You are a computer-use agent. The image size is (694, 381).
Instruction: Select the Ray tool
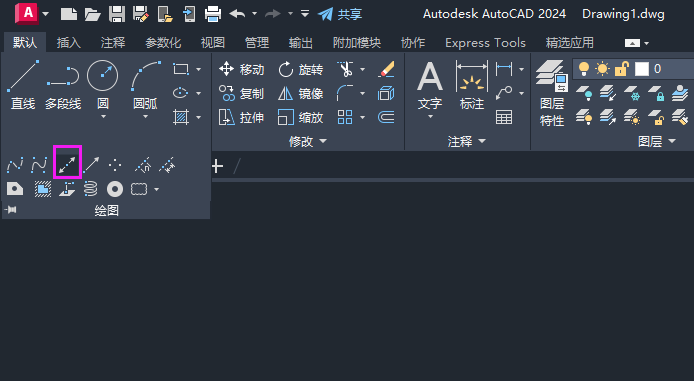(x=91, y=165)
